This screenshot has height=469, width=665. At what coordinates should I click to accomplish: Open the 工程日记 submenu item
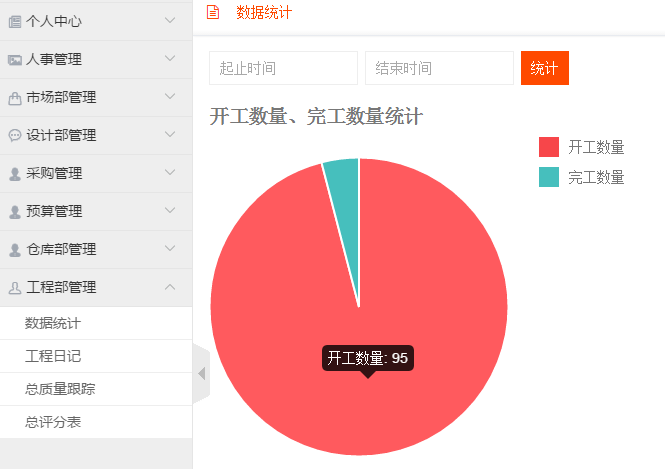pyautogui.click(x=53, y=356)
